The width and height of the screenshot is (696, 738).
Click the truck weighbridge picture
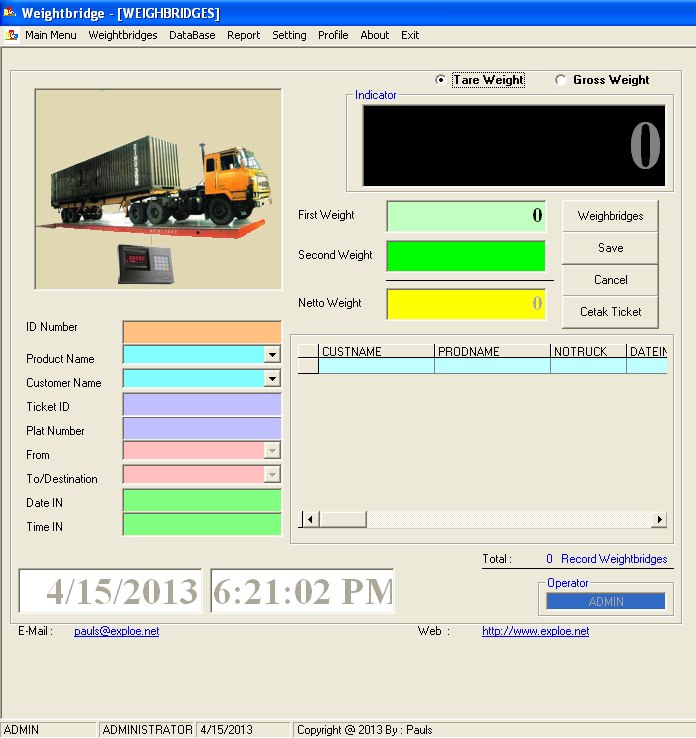tap(158, 189)
